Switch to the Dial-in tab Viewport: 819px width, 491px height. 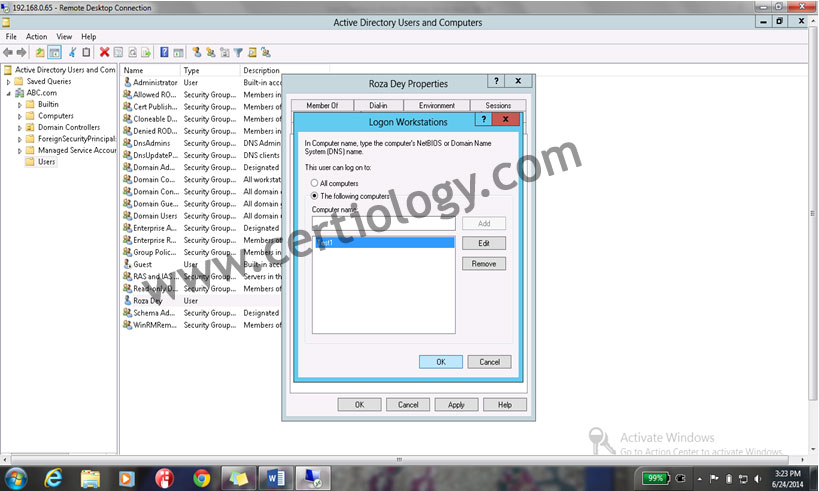click(378, 106)
